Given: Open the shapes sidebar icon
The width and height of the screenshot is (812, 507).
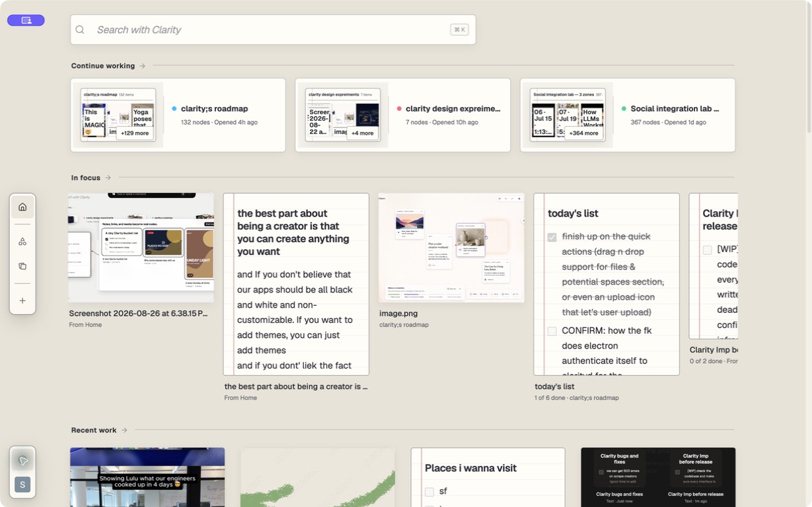Looking at the screenshot, I should tap(22, 242).
